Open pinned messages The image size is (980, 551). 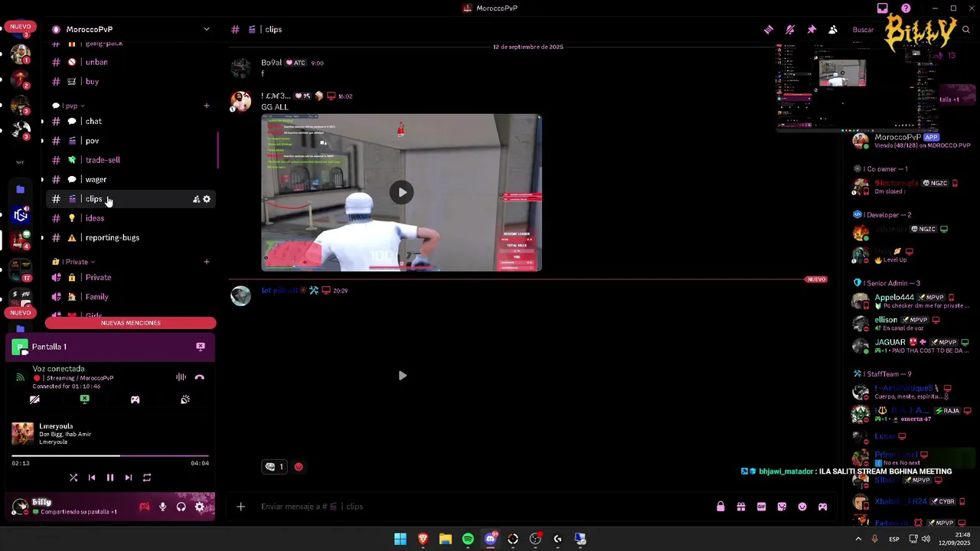812,30
